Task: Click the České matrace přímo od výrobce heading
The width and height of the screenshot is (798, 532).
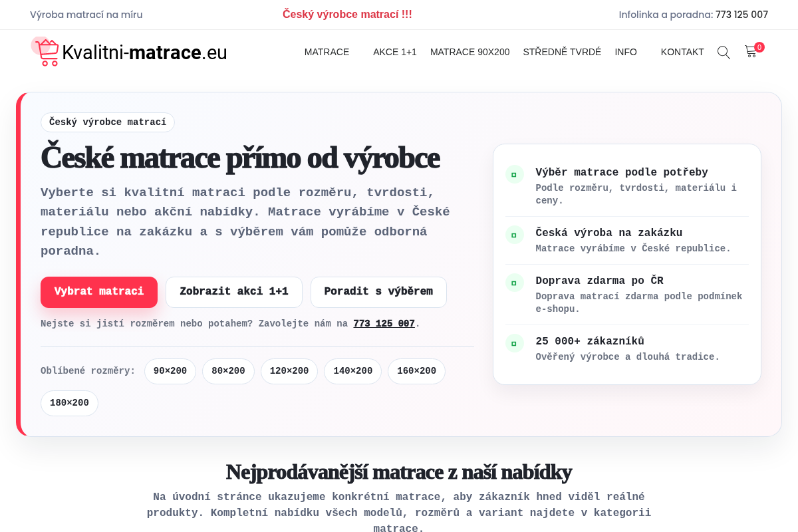Action: pyautogui.click(x=240, y=158)
